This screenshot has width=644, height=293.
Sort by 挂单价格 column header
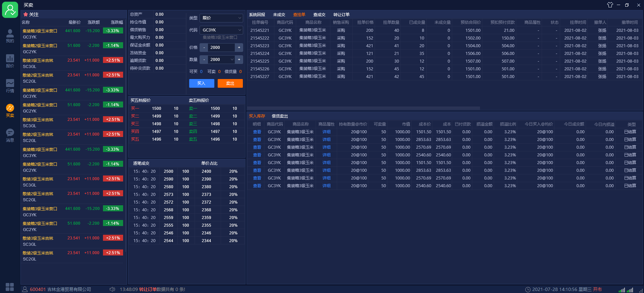pyautogui.click(x=365, y=22)
